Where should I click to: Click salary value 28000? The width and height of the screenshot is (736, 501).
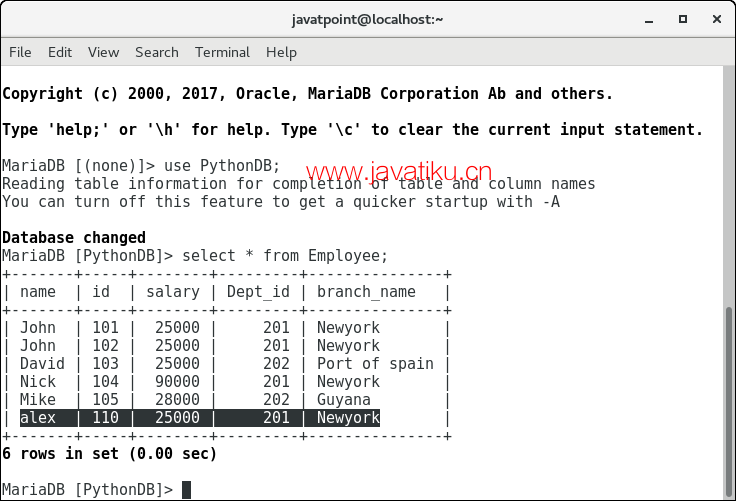(177, 400)
